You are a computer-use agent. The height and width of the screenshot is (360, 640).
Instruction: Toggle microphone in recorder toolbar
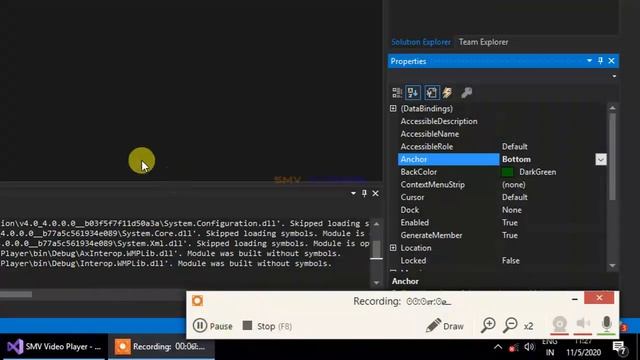coord(606,324)
